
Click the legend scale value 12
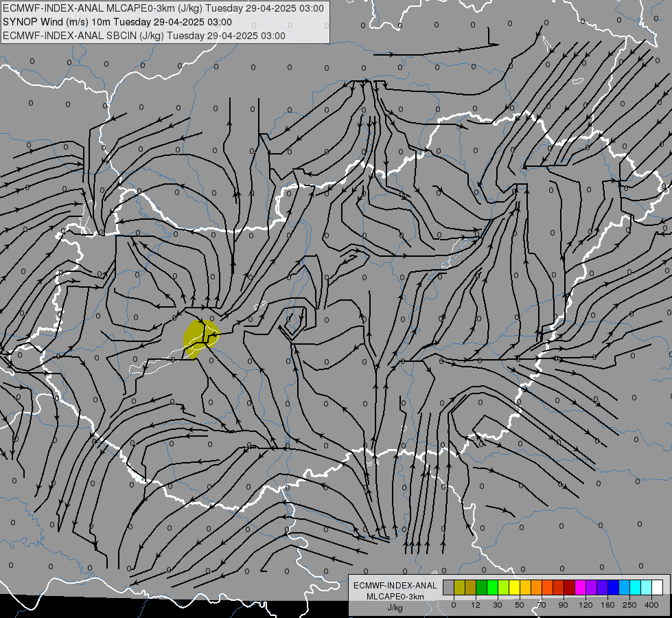point(476,605)
